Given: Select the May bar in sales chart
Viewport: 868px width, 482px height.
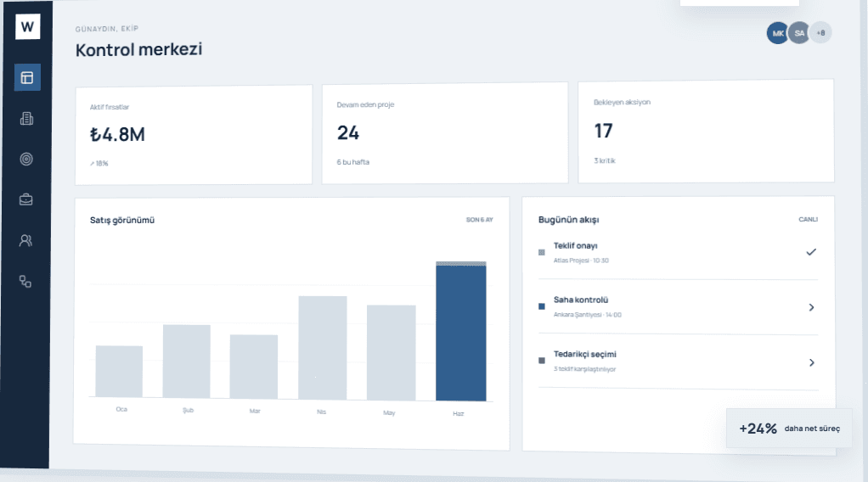Looking at the screenshot, I should pos(392,352).
